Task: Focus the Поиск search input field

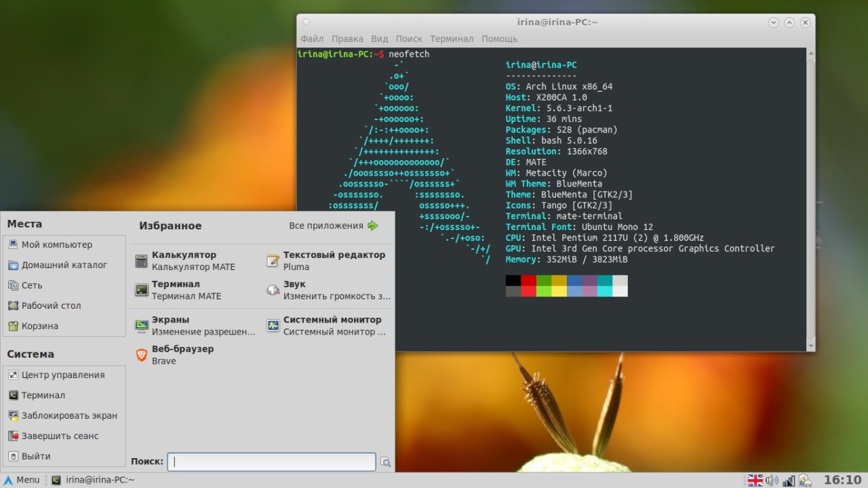Action: [271, 462]
